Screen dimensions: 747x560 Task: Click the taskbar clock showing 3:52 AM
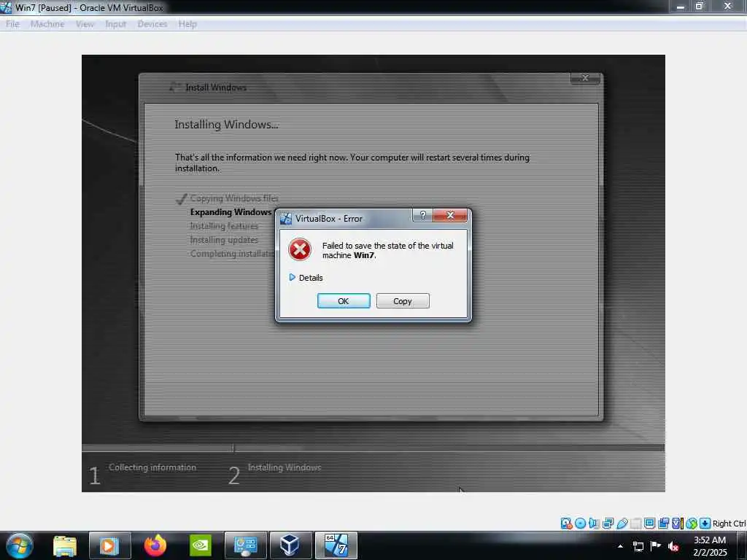tap(710, 546)
